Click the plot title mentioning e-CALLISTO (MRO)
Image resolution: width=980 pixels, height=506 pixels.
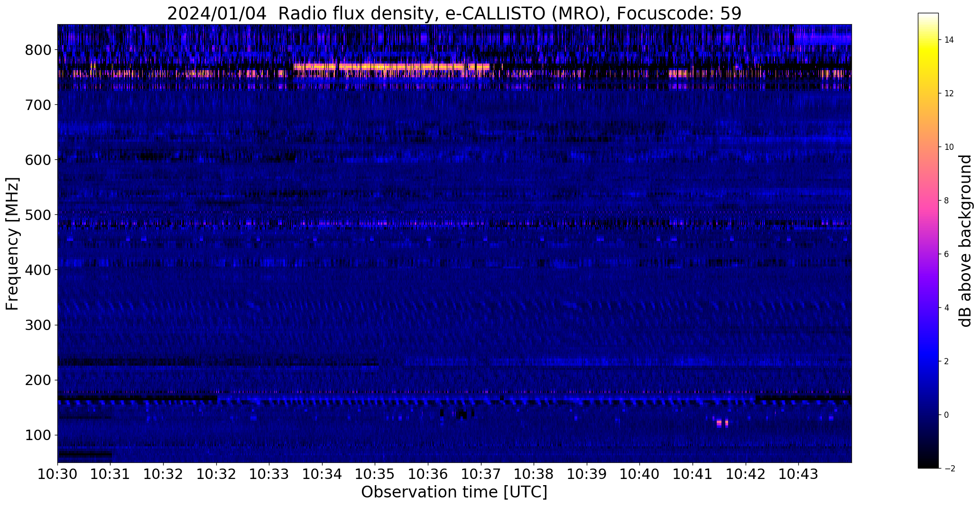[454, 13]
